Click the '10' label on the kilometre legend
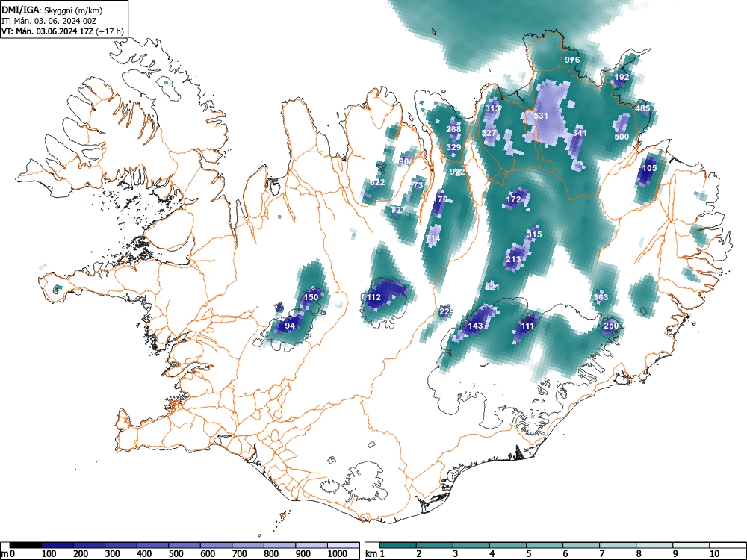 point(714,554)
